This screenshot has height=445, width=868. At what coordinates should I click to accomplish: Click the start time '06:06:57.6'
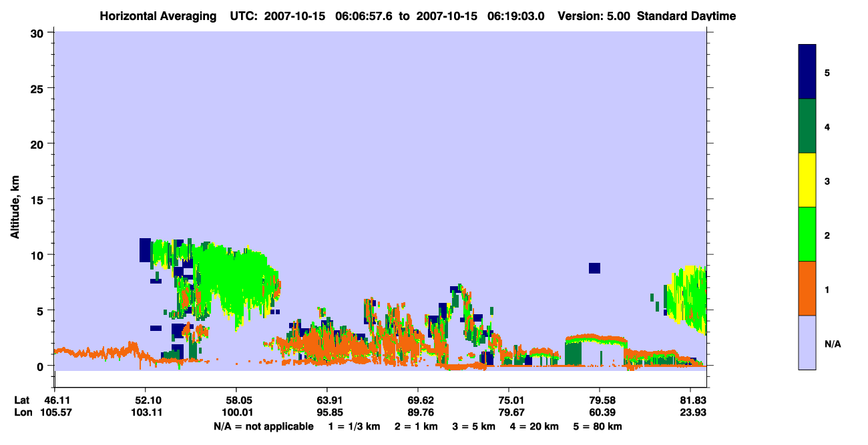point(363,16)
